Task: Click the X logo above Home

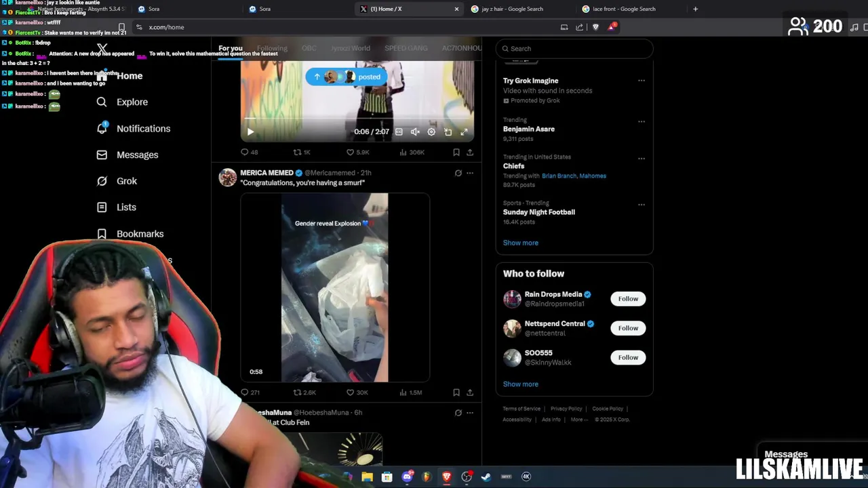Action: click(x=102, y=48)
